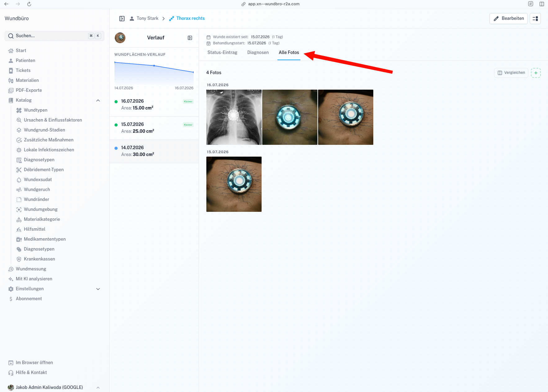Screen dimensions: 548x392
Task: Open the Jakob Admin Kaliwoda account menu
Action: point(54,387)
